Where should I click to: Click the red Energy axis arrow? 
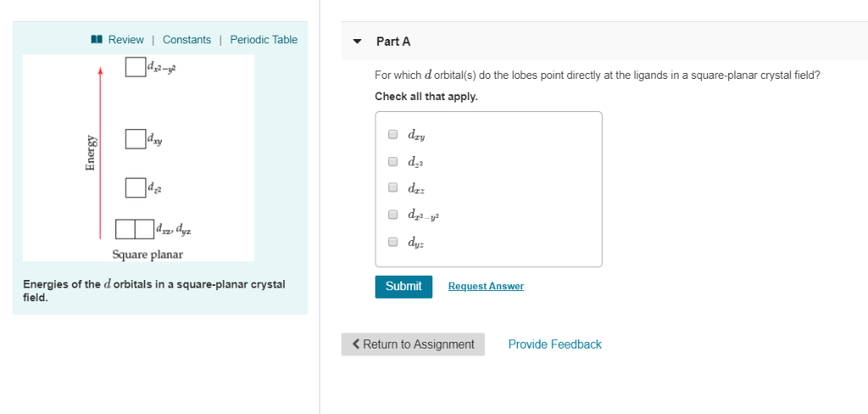[100, 153]
